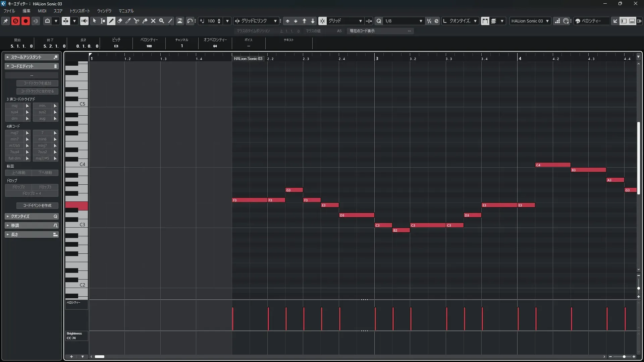Toggle Acoustic Feedback speaker button
The image size is (644, 362).
[84, 21]
